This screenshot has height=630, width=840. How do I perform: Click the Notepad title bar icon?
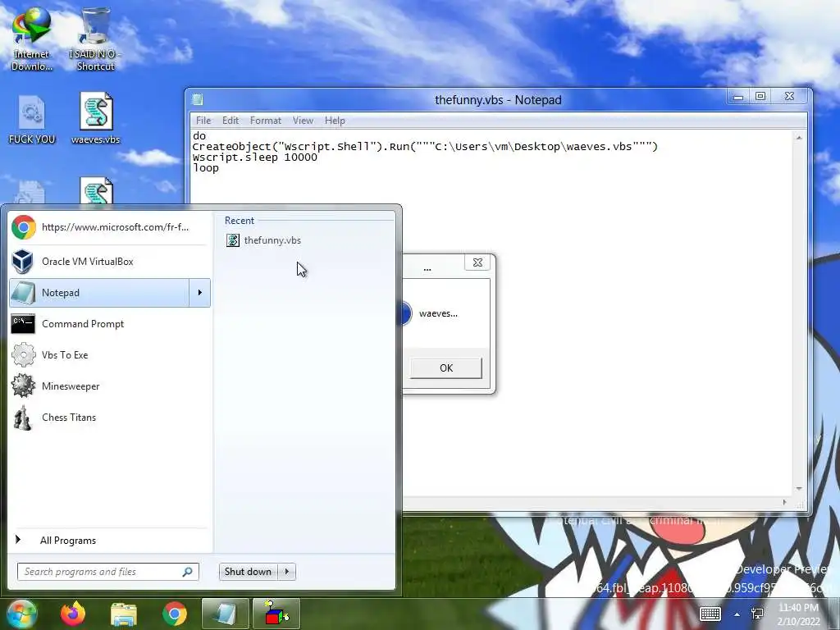tap(197, 99)
